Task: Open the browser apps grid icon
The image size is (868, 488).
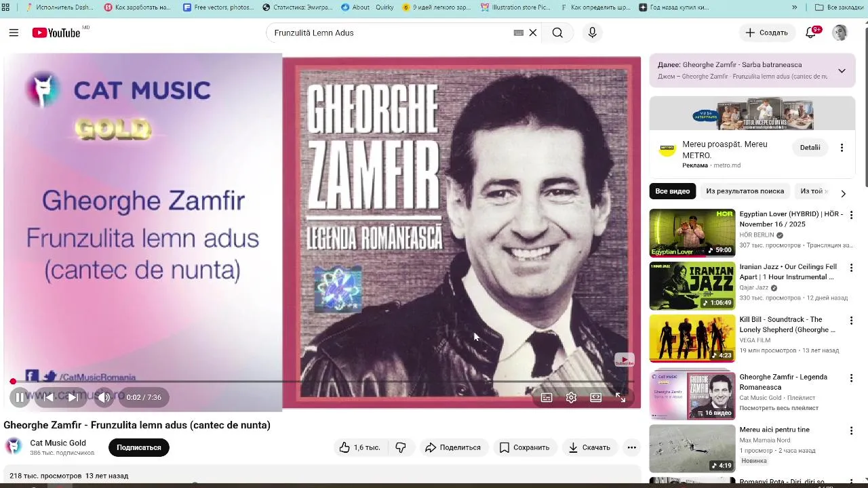Action: click(5, 7)
